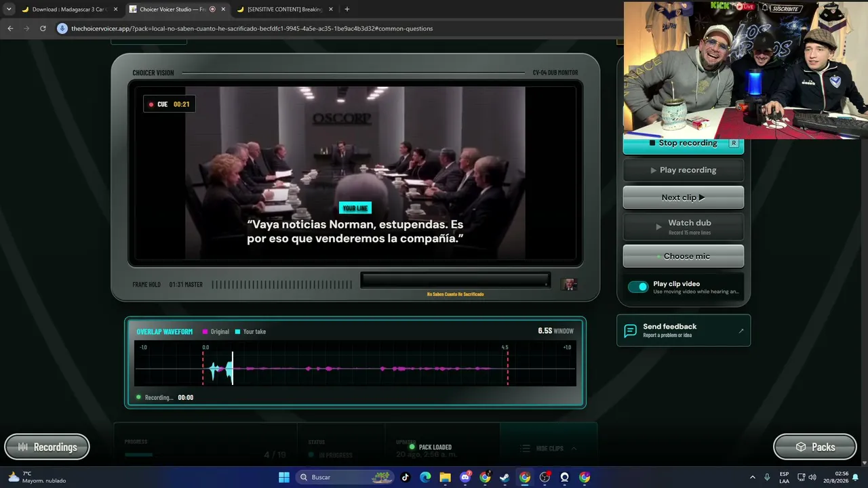The height and width of the screenshot is (488, 868).
Task: Switch to the SENSITIVE CONTENT Breaking tab
Action: tap(285, 9)
